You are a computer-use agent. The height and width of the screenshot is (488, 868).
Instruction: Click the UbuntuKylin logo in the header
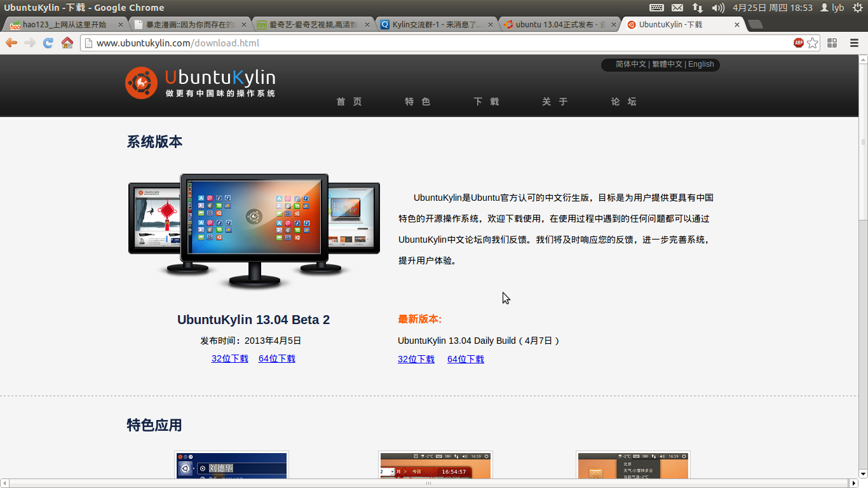(x=200, y=83)
